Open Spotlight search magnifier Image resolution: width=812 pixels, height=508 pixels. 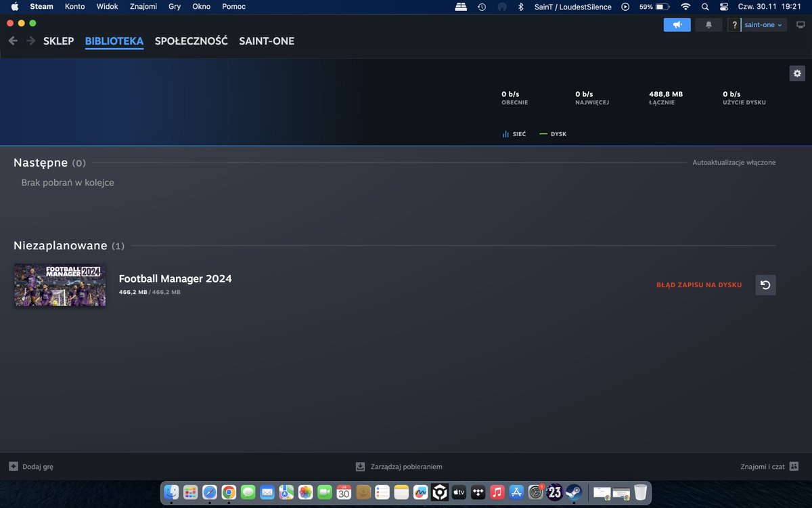point(705,7)
